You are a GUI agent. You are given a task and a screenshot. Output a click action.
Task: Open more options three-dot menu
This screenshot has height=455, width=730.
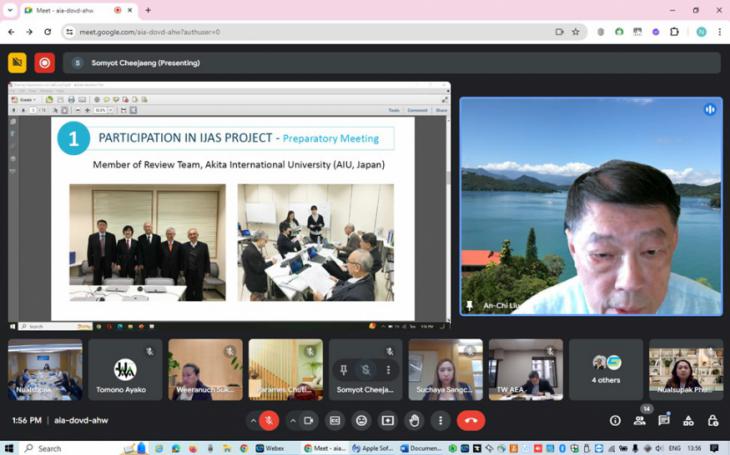pos(440,421)
